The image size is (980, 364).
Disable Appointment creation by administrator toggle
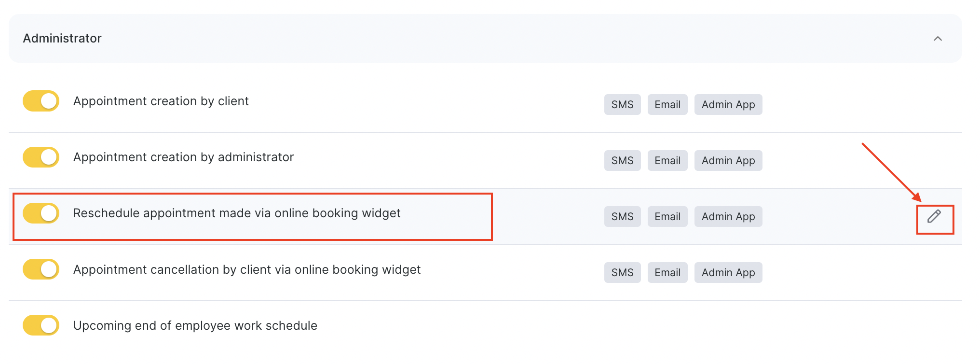click(41, 157)
